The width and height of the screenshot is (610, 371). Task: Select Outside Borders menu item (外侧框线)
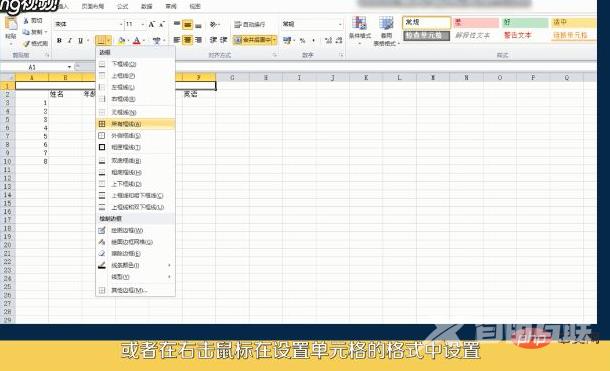(135, 136)
